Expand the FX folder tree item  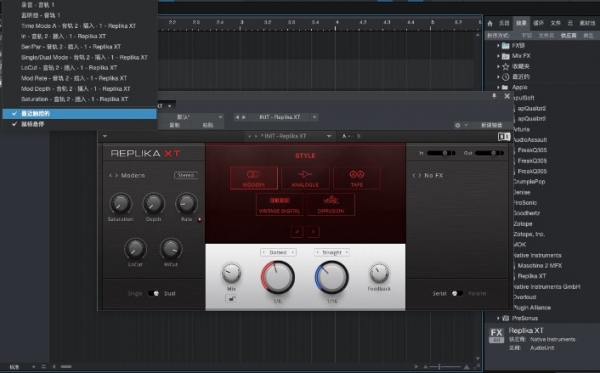[x=498, y=46]
